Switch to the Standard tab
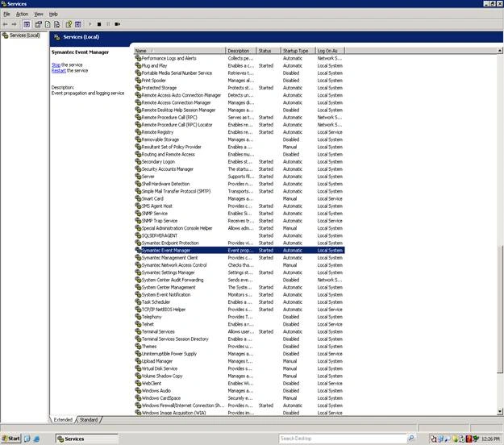504x445 pixels. (x=89, y=420)
